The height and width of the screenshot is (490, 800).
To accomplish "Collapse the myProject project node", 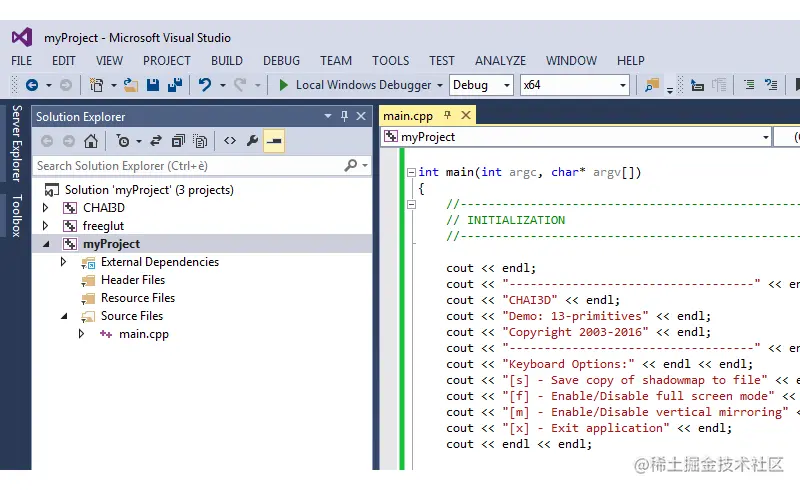I will pos(46,244).
